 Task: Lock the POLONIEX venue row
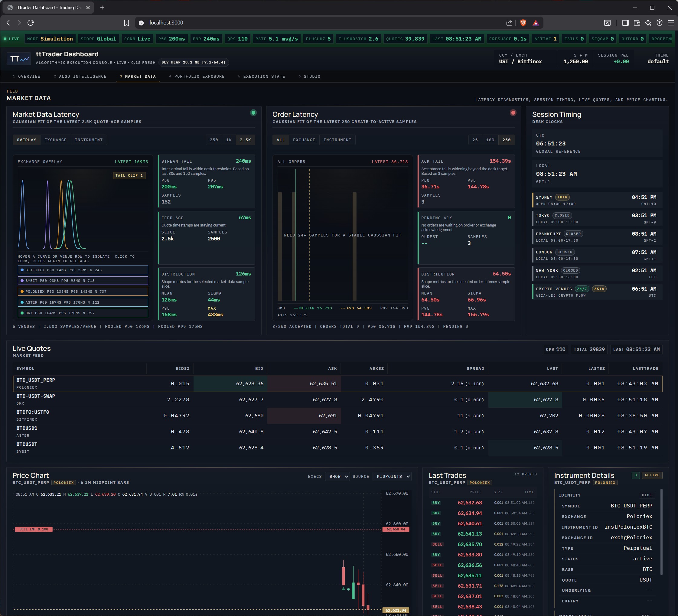(83, 292)
